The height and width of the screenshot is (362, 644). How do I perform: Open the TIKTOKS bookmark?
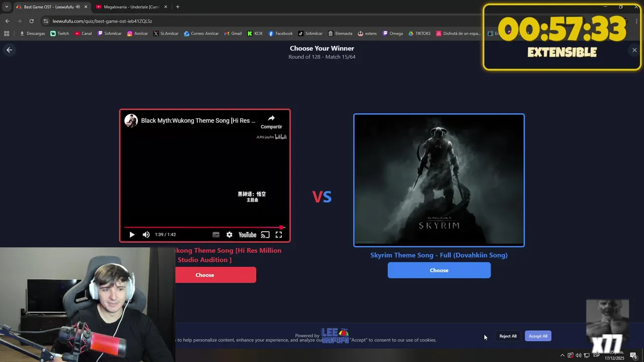[x=420, y=34]
